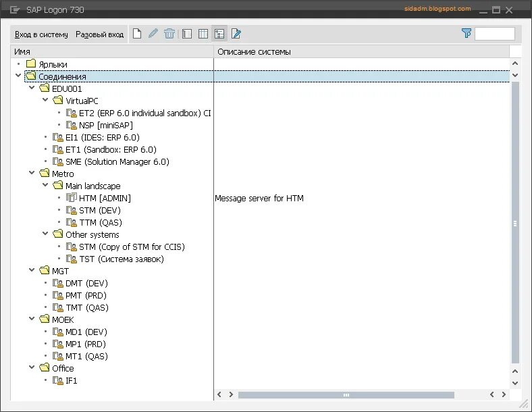Select the Соединения root folder

(x=63, y=77)
